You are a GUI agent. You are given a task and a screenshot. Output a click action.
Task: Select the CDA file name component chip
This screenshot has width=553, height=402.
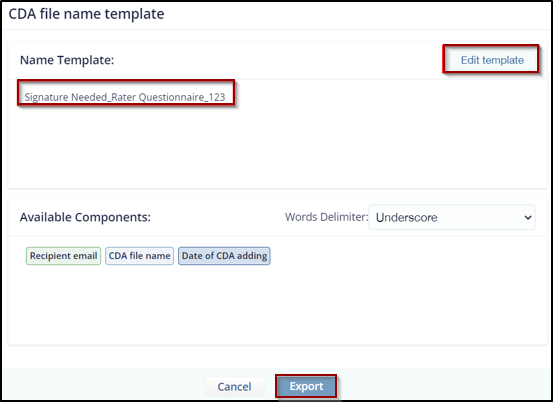140,256
